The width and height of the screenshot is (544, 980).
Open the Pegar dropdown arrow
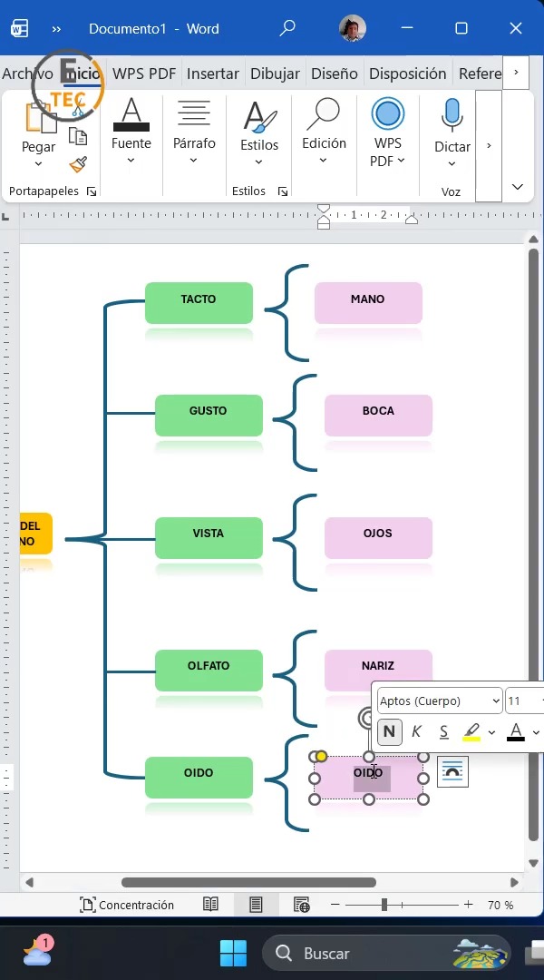(38, 163)
